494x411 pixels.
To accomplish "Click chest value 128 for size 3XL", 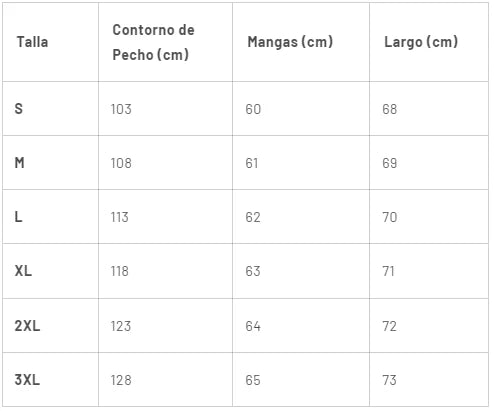I will pos(121,380).
